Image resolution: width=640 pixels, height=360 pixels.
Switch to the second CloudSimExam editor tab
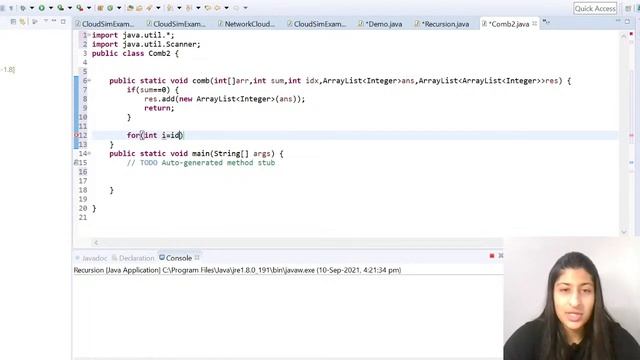(176, 24)
